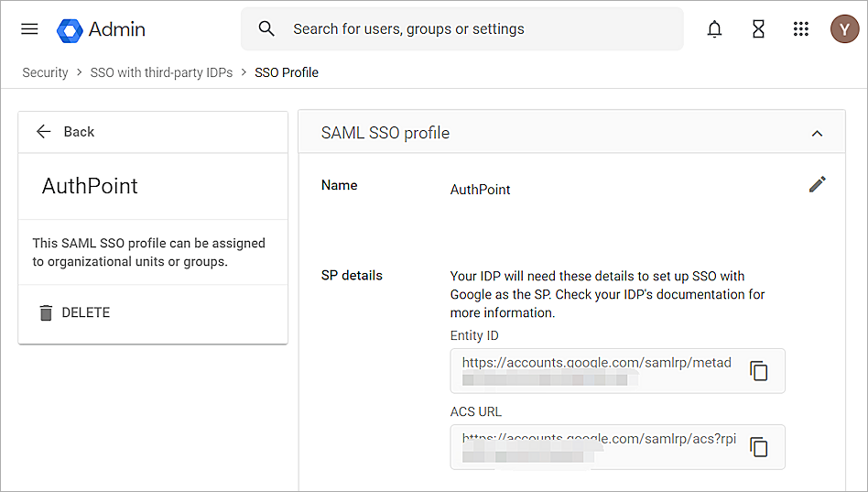Open the account avatar menu
Image resolution: width=868 pixels, height=492 pixels.
(x=844, y=29)
